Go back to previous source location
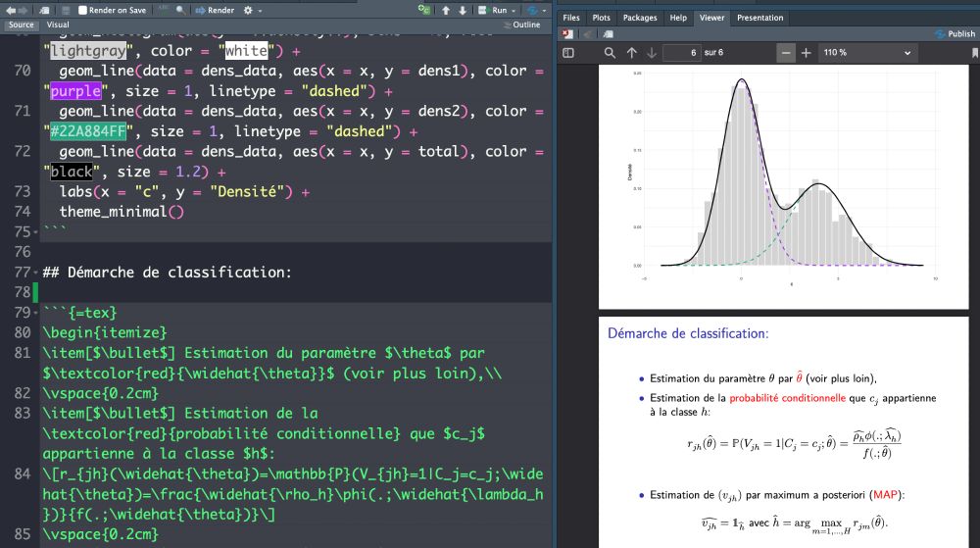Image resolution: width=980 pixels, height=548 pixels. (11, 10)
